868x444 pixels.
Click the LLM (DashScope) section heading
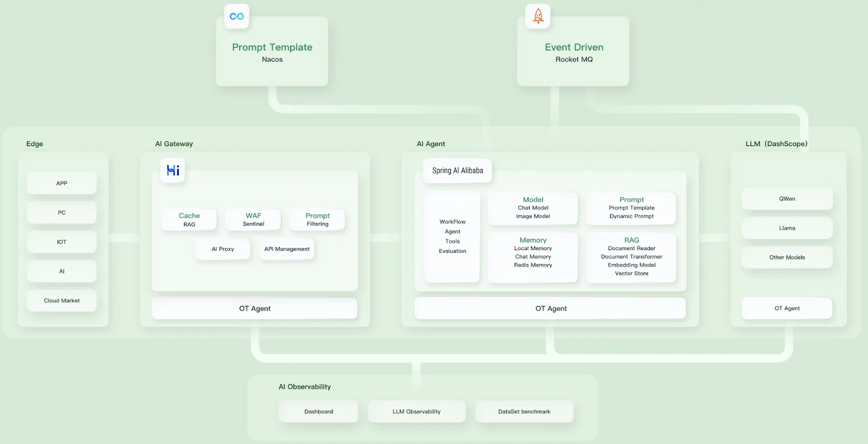click(777, 144)
